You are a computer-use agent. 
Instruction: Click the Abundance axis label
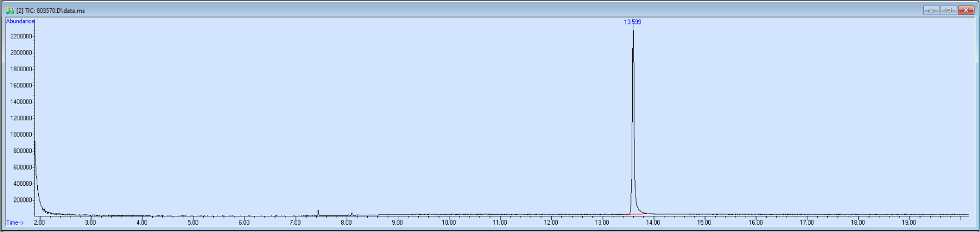coord(20,21)
